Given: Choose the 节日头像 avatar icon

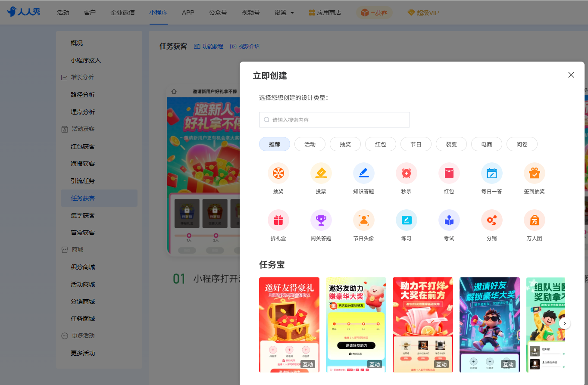Looking at the screenshot, I should [x=363, y=220].
